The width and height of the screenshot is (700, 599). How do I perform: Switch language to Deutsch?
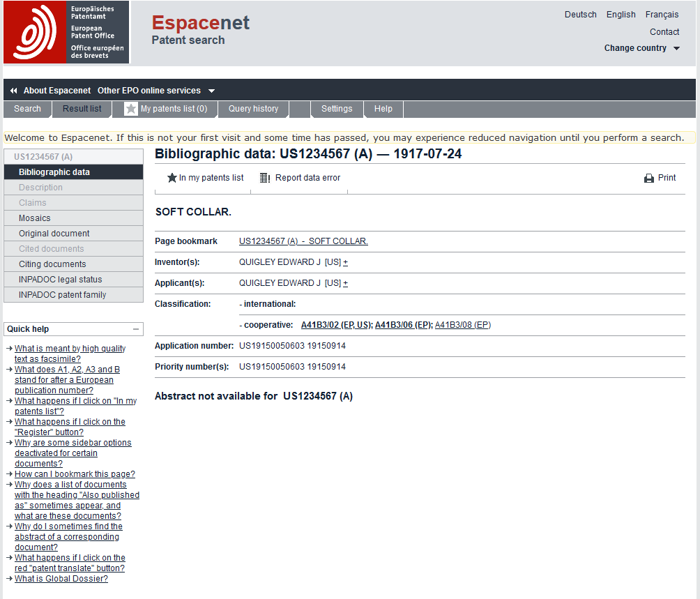tap(580, 15)
